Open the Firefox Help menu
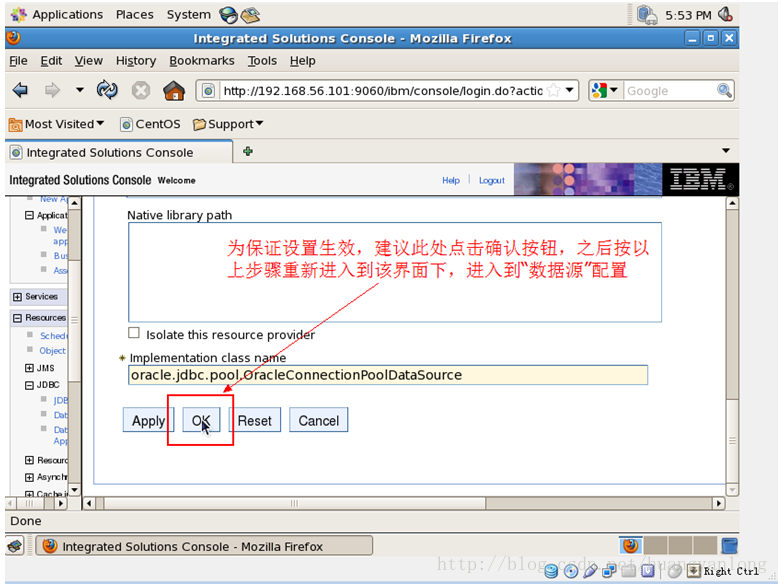 303,61
